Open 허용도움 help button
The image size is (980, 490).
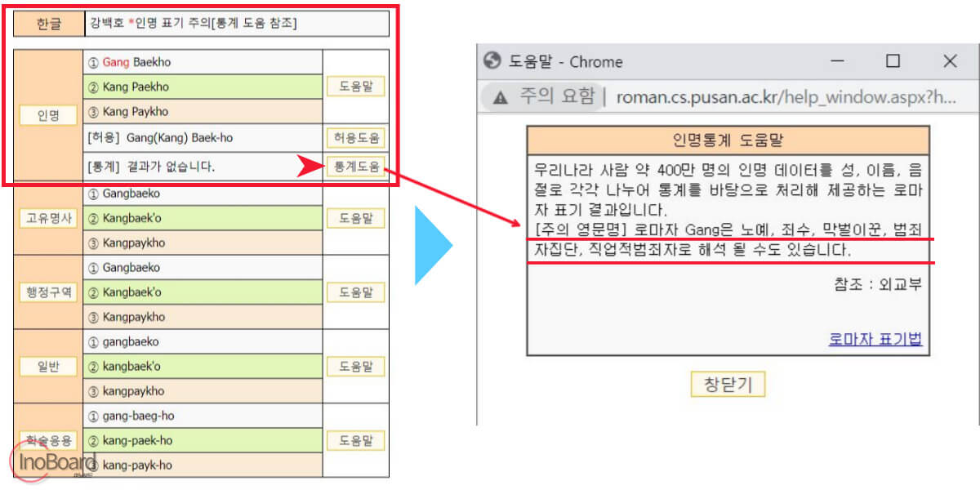click(x=356, y=138)
